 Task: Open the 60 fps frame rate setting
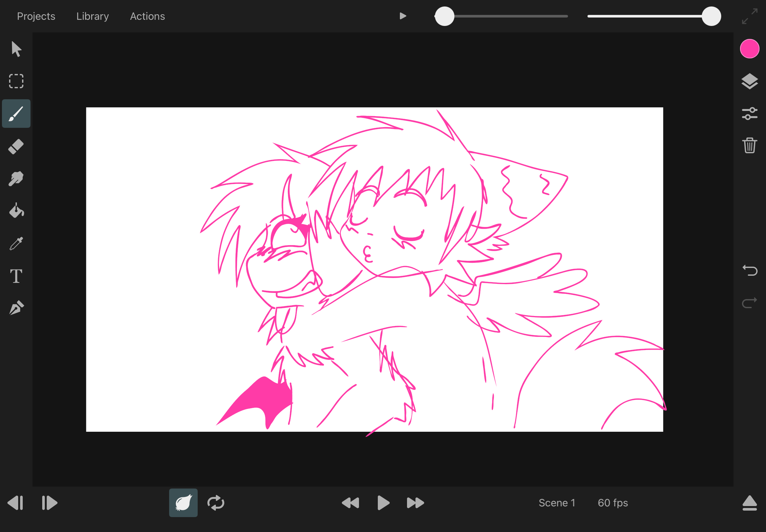612,503
